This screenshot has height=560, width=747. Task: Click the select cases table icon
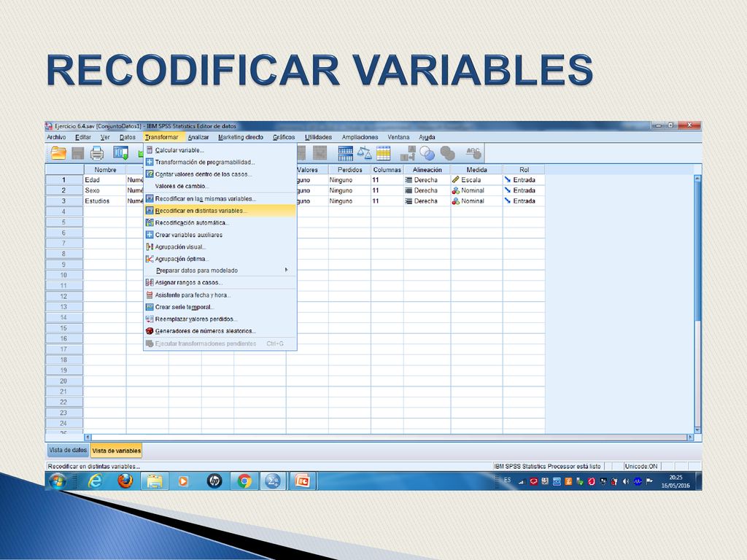[384, 153]
